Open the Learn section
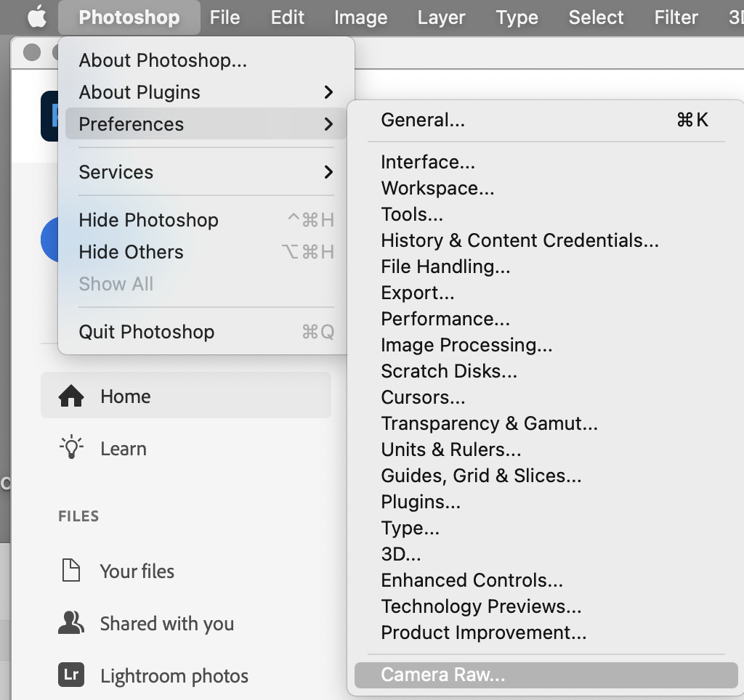The height and width of the screenshot is (700, 744). point(123,449)
